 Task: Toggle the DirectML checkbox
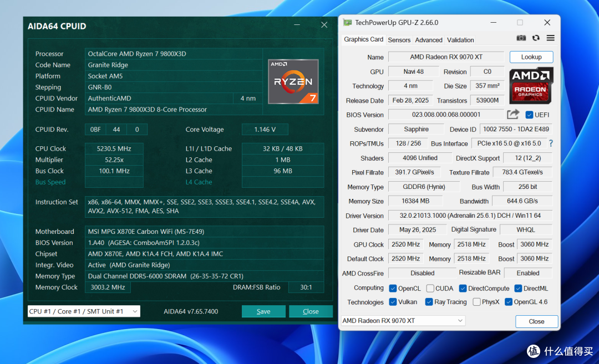518,289
